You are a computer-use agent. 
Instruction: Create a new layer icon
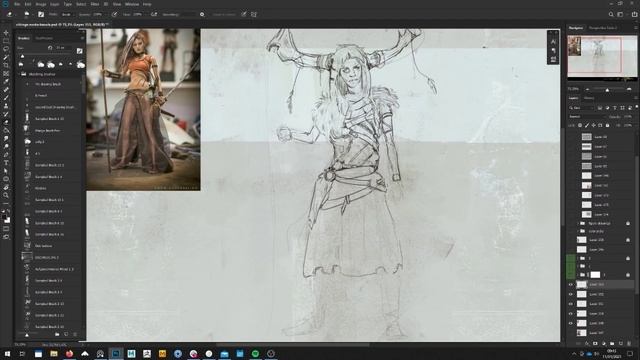coord(621,344)
